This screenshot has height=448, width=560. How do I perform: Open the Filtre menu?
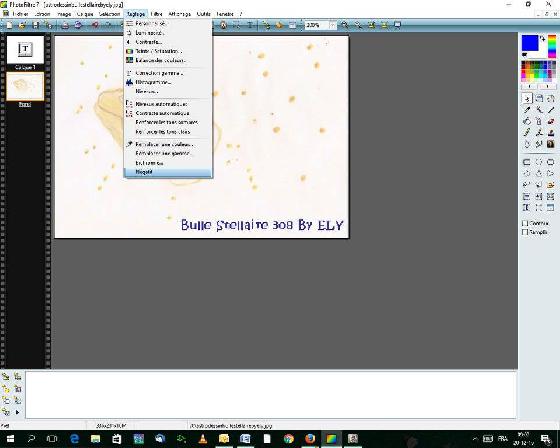click(x=156, y=14)
